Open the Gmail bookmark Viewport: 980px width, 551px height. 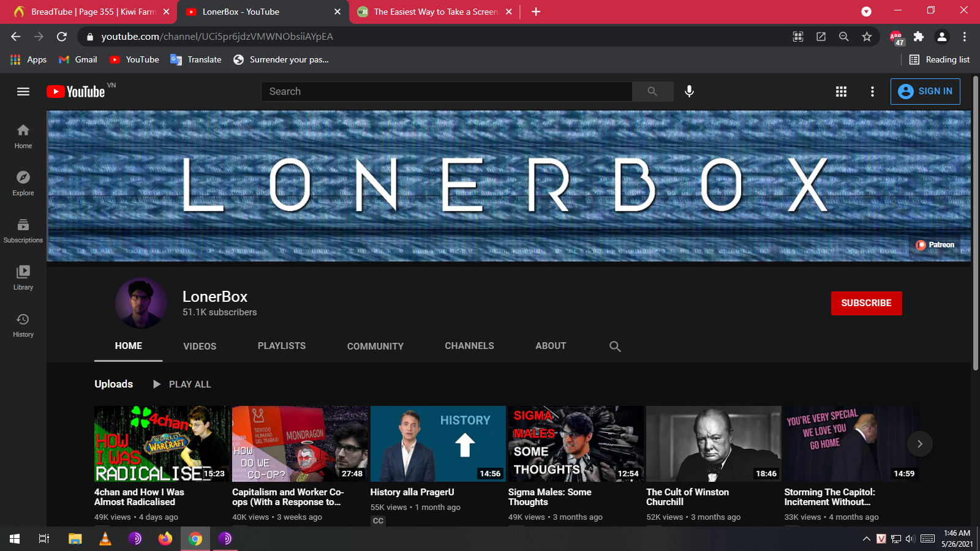click(x=78, y=59)
